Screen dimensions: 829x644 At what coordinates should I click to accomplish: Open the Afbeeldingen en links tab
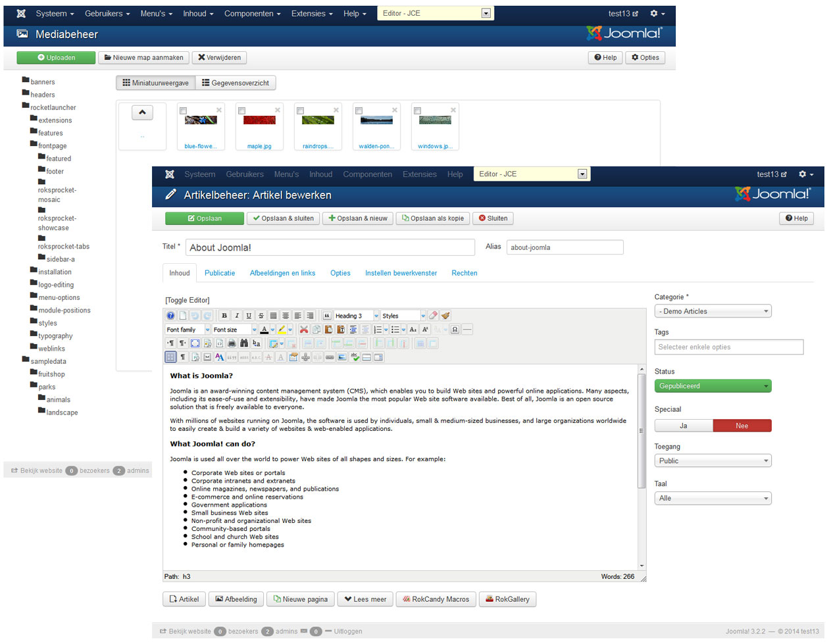282,273
